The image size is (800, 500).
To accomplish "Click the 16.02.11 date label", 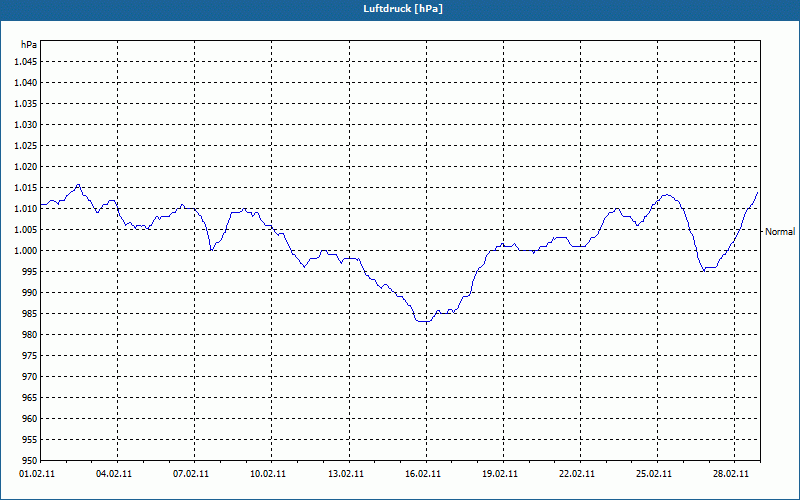I will pos(423,473).
